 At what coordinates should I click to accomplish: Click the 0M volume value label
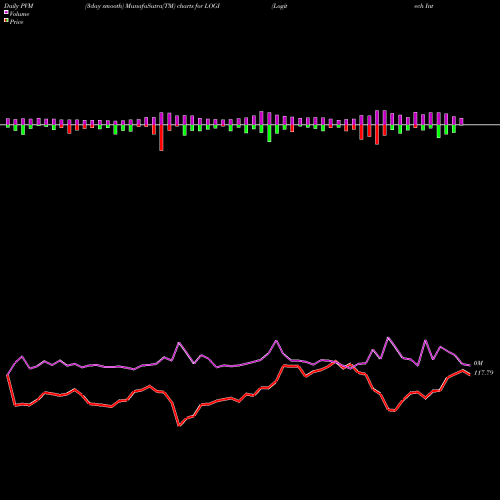point(478,363)
